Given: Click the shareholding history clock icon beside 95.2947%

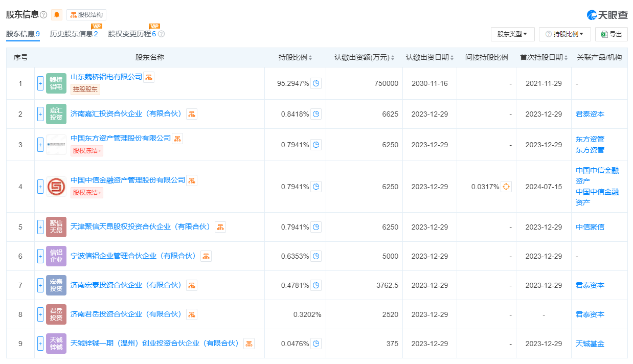Looking at the screenshot, I should tap(315, 83).
